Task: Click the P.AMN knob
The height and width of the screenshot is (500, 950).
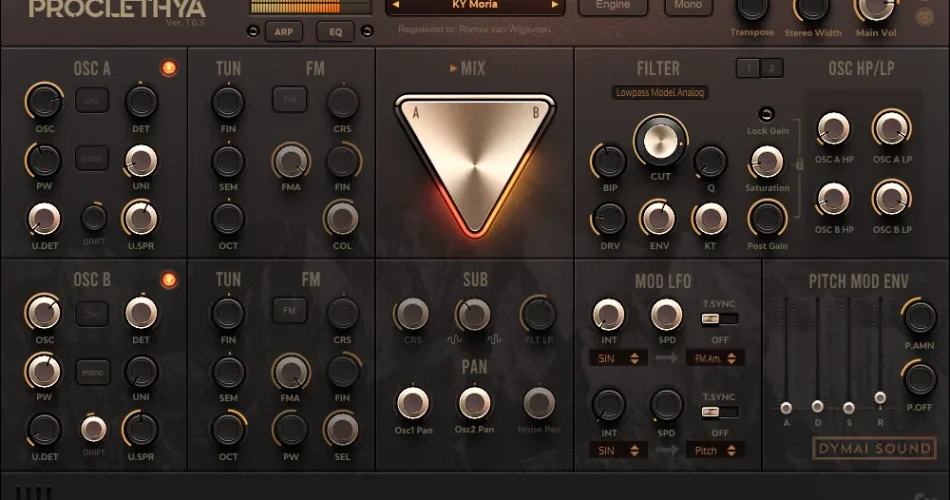Action: click(x=920, y=316)
